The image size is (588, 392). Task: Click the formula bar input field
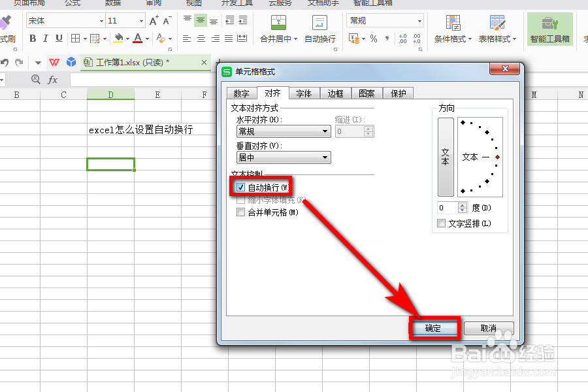click(142, 80)
